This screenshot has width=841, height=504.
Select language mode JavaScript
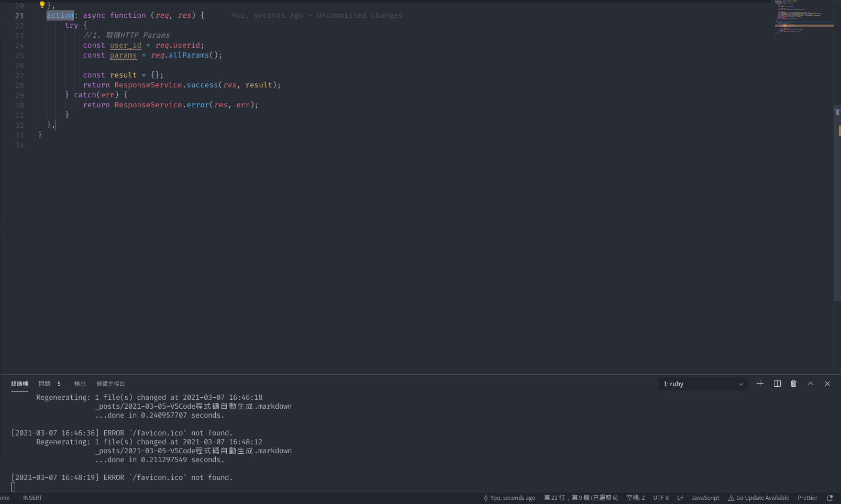[x=705, y=498]
